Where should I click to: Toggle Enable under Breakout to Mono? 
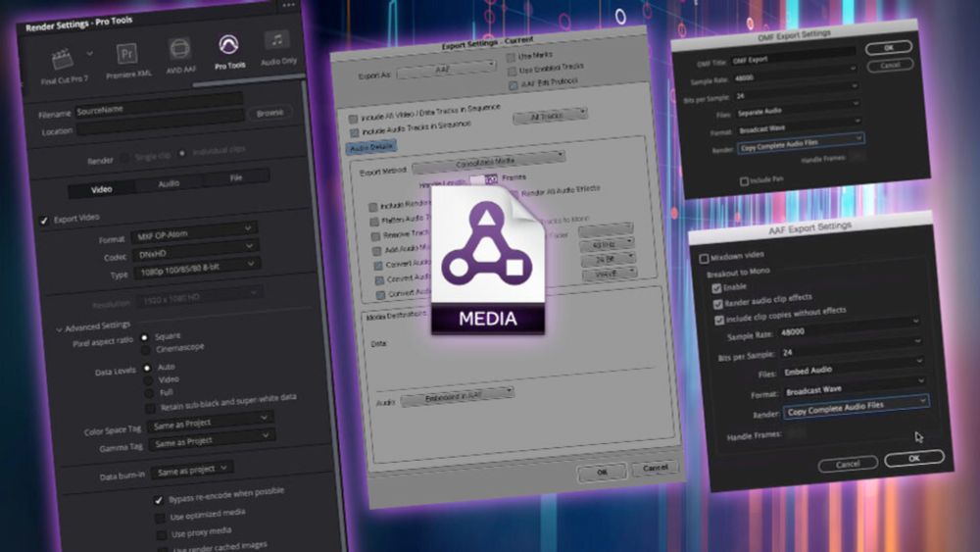point(716,288)
